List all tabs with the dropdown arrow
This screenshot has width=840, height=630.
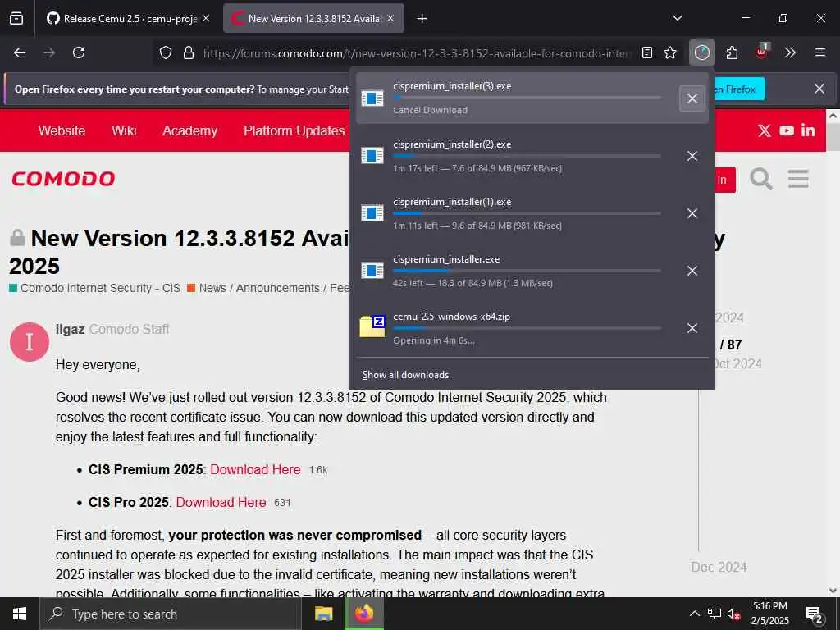pyautogui.click(x=677, y=18)
